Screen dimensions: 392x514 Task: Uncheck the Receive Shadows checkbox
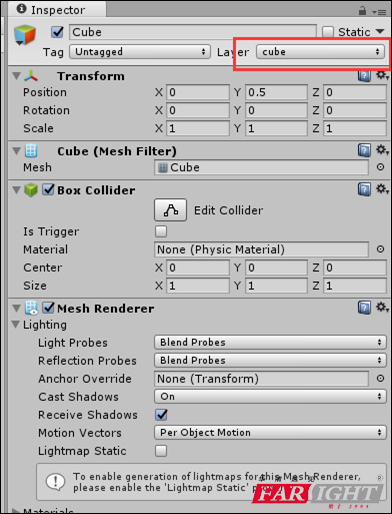(161, 415)
